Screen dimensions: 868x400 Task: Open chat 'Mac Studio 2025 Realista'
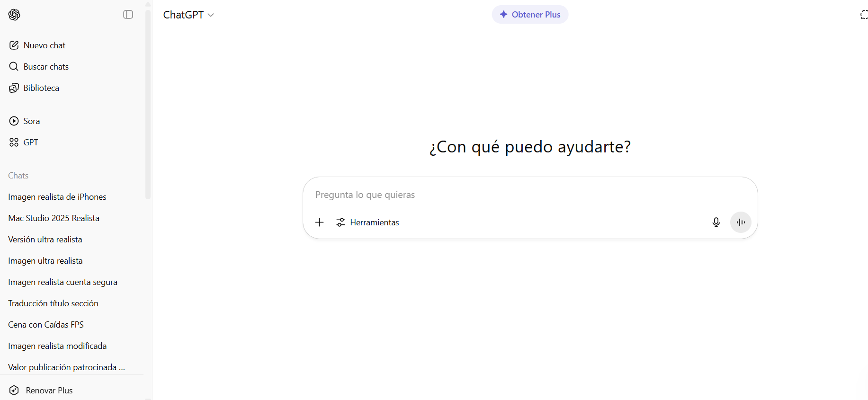click(x=54, y=218)
